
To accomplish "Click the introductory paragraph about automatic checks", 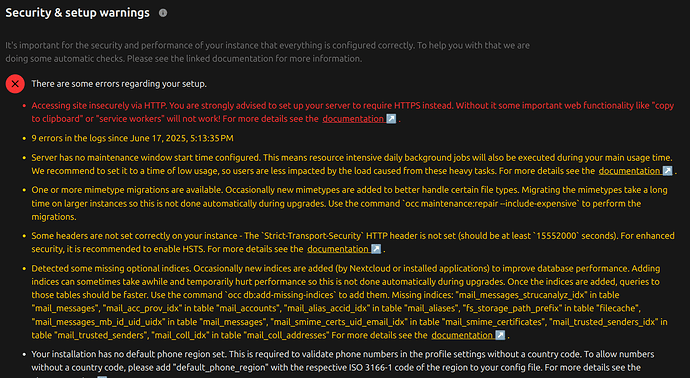I will click(268, 52).
